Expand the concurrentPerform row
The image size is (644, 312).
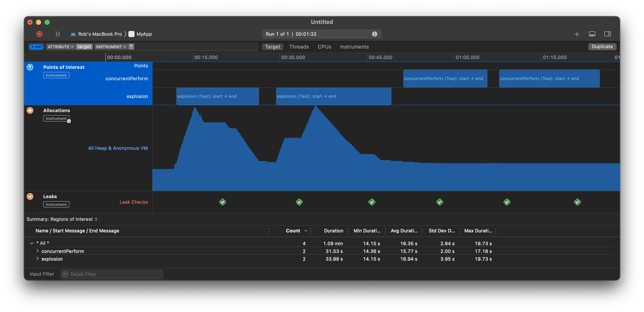tap(37, 251)
